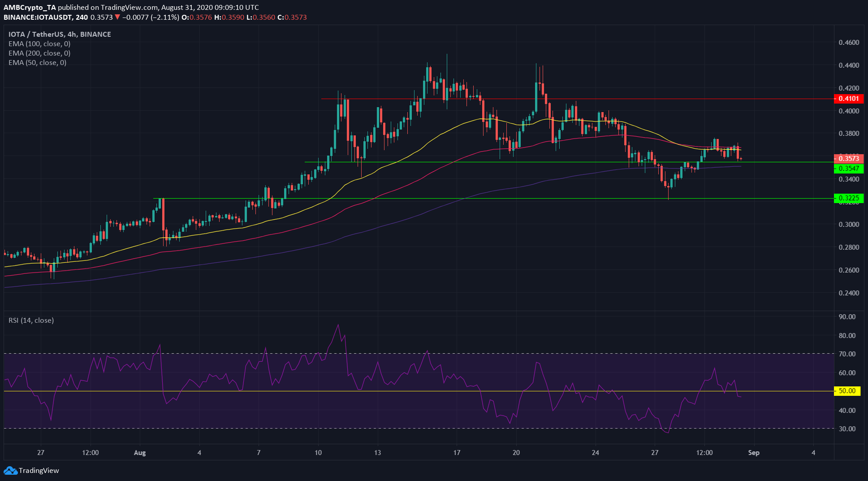
Task: Click the green 0.3225 support price label
Action: click(849, 198)
